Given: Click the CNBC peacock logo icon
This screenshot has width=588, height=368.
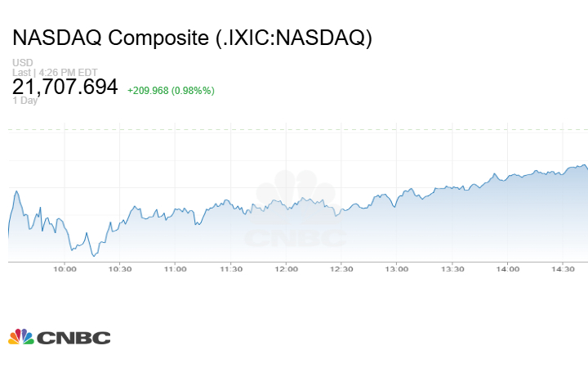Looking at the screenshot, I should [x=21, y=337].
